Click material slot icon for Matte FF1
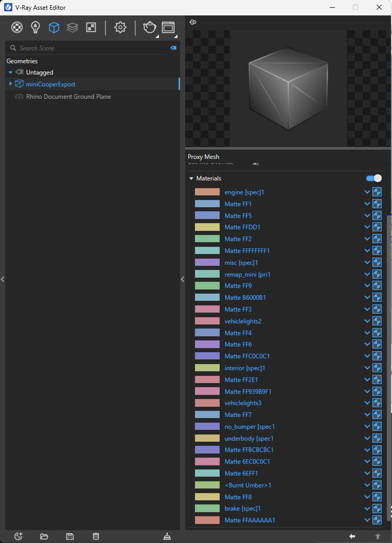Viewport: 392px width, 543px height. (x=377, y=204)
